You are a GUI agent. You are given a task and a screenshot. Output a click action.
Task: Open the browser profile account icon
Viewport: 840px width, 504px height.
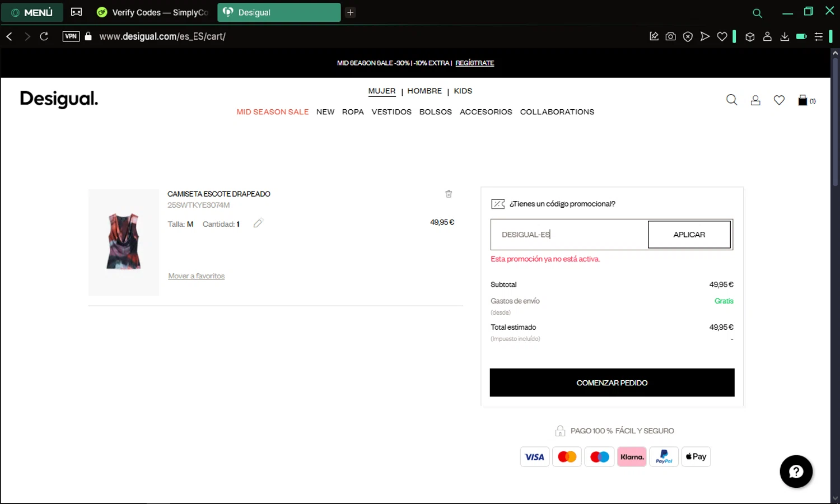coord(768,36)
